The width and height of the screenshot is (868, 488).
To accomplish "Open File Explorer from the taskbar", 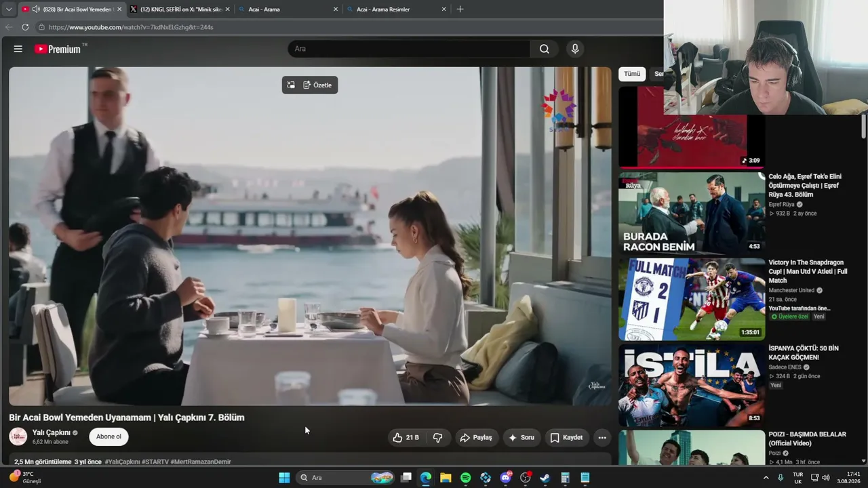I will [x=446, y=478].
